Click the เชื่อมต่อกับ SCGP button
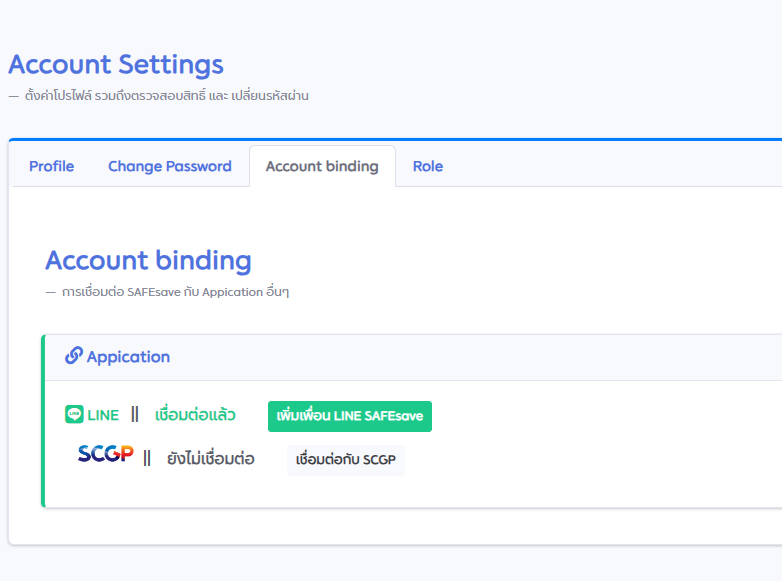The image size is (782, 581). pyautogui.click(x=346, y=460)
